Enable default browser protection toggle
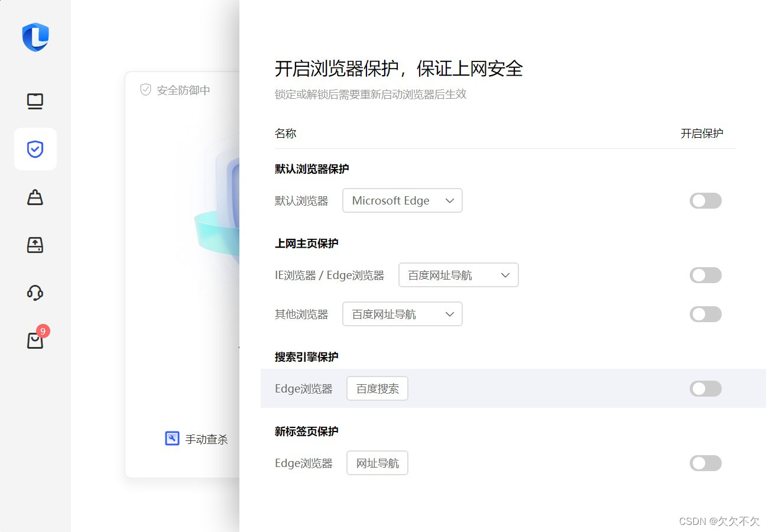Image resolution: width=769 pixels, height=532 pixels. 706,200
